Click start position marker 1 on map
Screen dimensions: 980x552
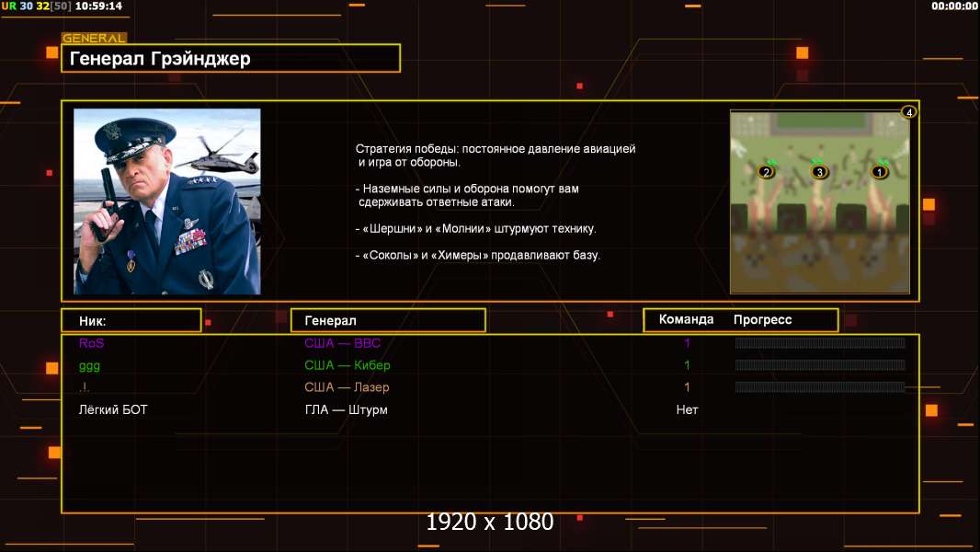coord(880,172)
